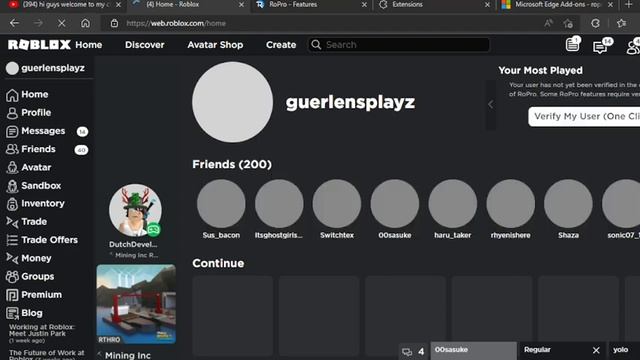Image resolution: width=640 pixels, height=360 pixels.
Task: Open friend haru_taker avatar
Action: [x=453, y=203]
